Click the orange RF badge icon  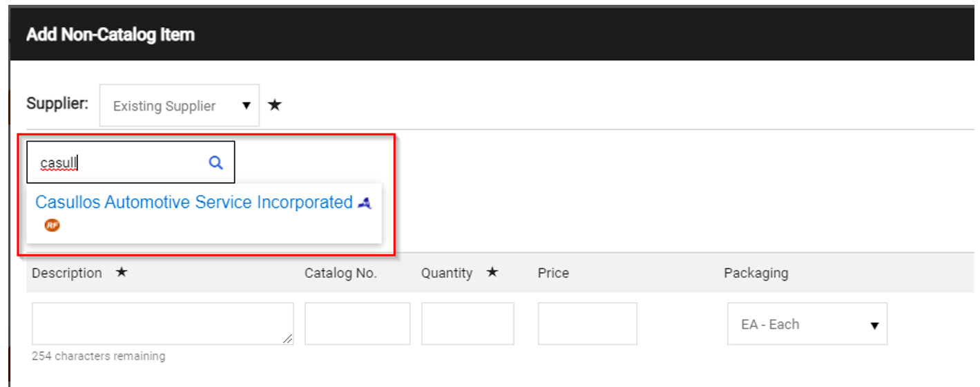[52, 225]
